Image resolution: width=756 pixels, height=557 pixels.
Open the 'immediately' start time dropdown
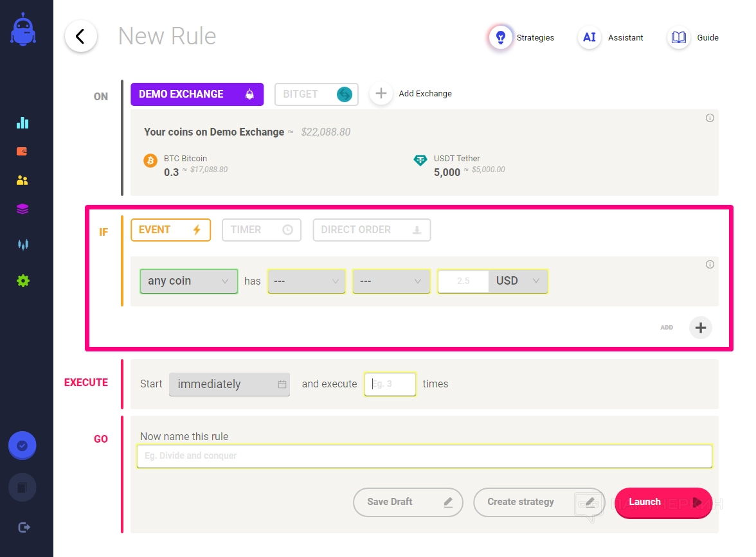click(229, 384)
